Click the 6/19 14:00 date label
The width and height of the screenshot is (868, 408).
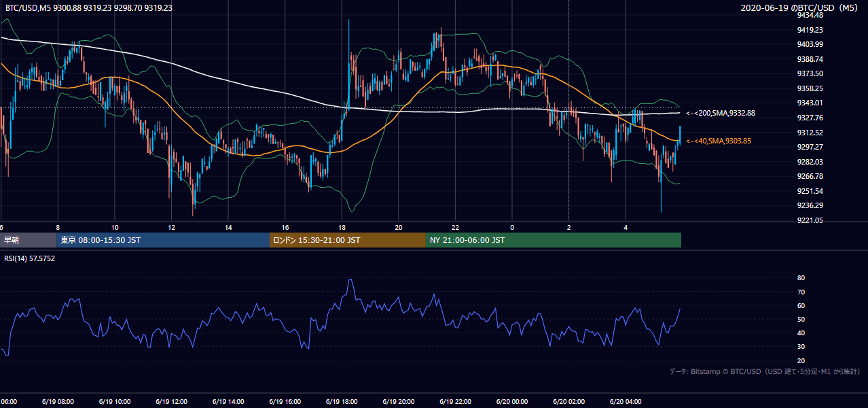pos(228,402)
